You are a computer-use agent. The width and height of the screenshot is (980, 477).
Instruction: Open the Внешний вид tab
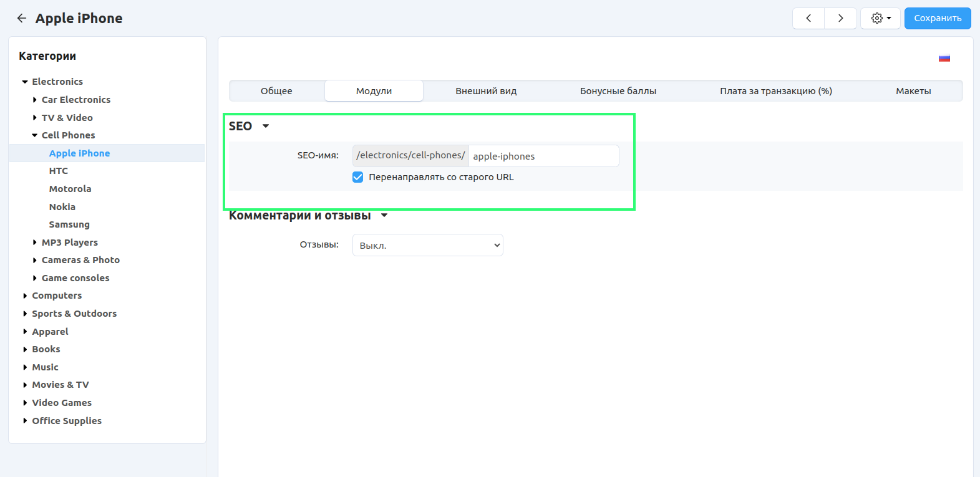[x=486, y=91]
